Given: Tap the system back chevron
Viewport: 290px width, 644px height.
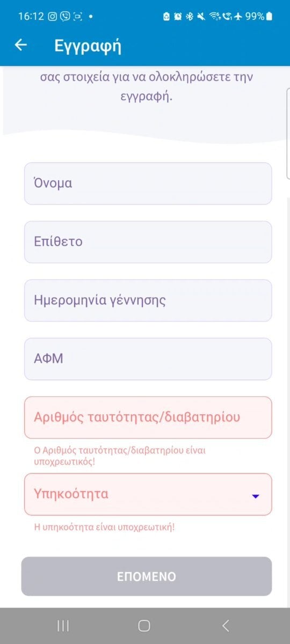Looking at the screenshot, I should click(226, 625).
